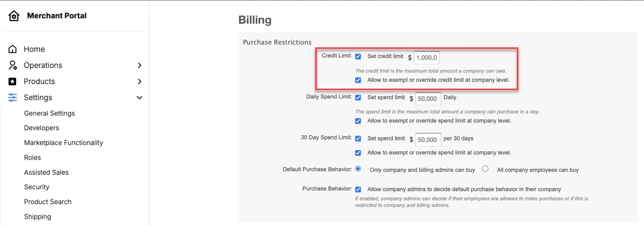Toggle the credit limit override checkbox
644x226 pixels.
(x=358, y=80)
